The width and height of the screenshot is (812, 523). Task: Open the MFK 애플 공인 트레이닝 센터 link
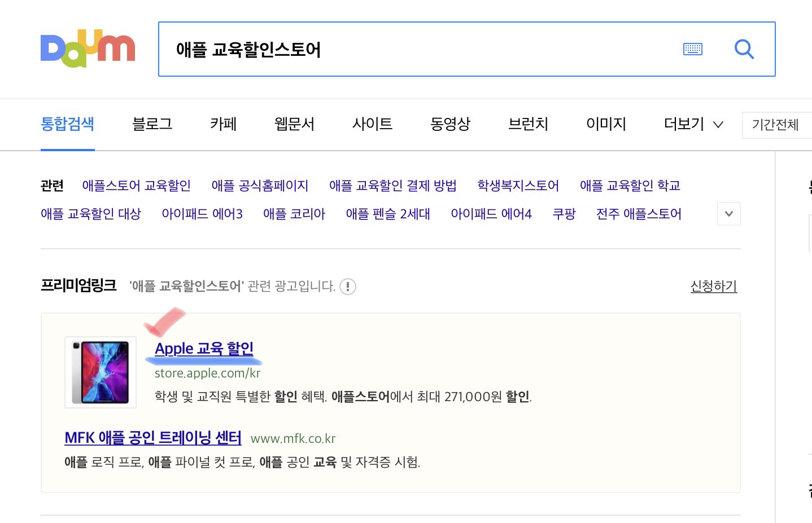[153, 438]
